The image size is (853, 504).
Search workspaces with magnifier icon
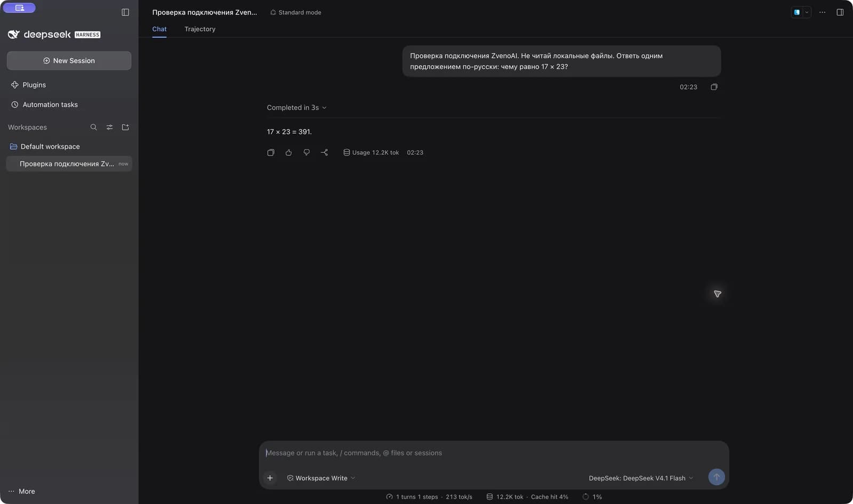[93, 127]
